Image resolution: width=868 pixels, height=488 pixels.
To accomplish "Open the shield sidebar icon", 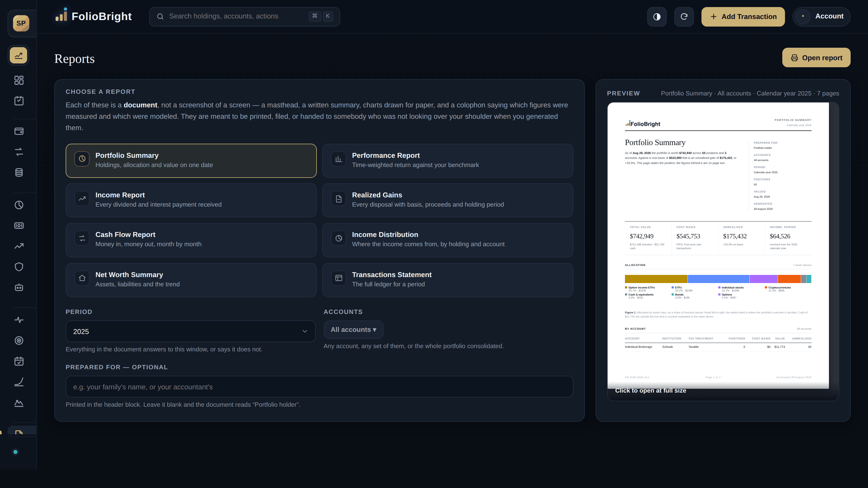I will pos(19,267).
